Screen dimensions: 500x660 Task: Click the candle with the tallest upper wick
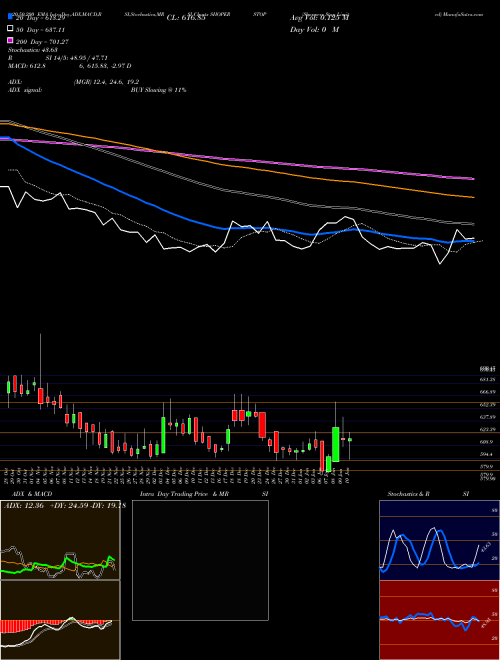point(40,396)
